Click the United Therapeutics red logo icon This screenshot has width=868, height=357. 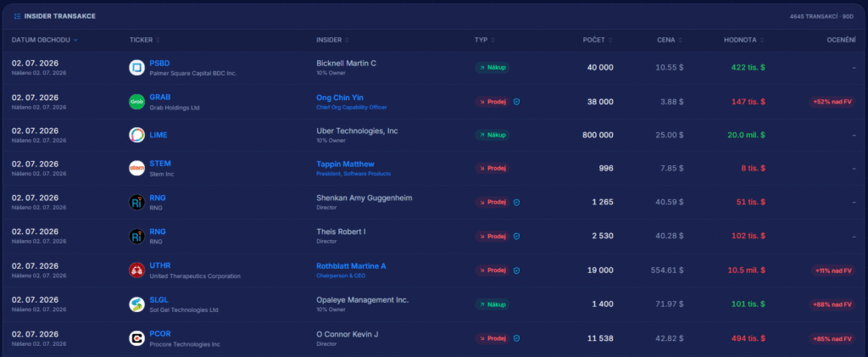[x=136, y=271]
